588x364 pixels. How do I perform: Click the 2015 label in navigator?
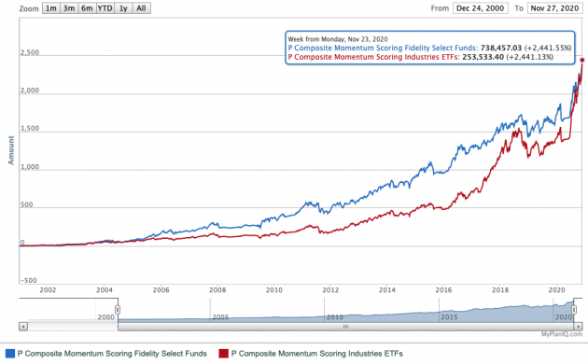(449, 317)
